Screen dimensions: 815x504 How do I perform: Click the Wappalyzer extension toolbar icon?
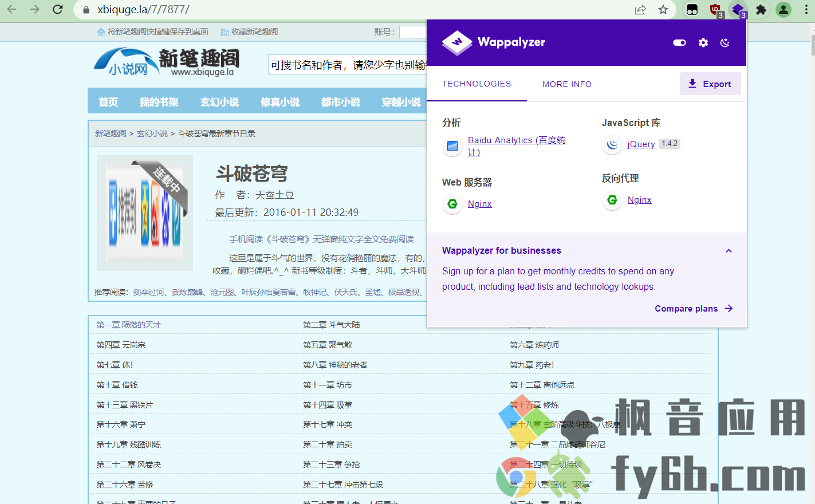click(x=738, y=10)
